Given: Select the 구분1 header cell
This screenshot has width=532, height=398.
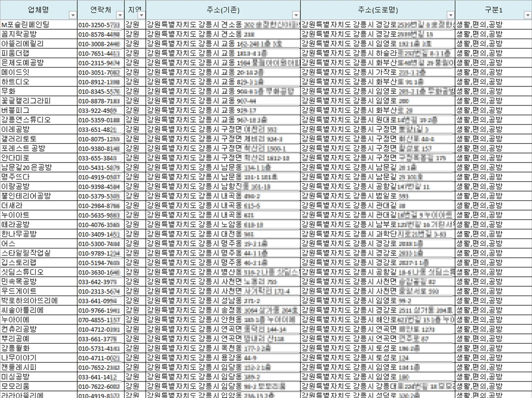Looking at the screenshot, I should click(494, 10).
